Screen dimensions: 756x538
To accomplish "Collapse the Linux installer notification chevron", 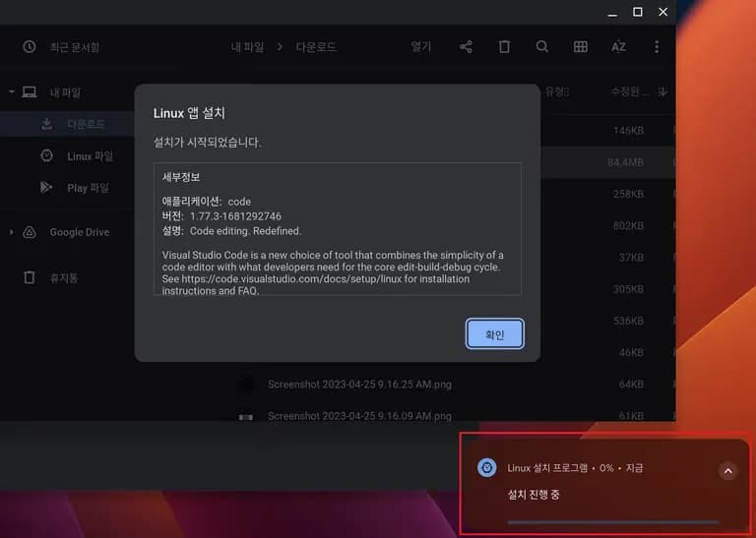I will click(x=727, y=471).
